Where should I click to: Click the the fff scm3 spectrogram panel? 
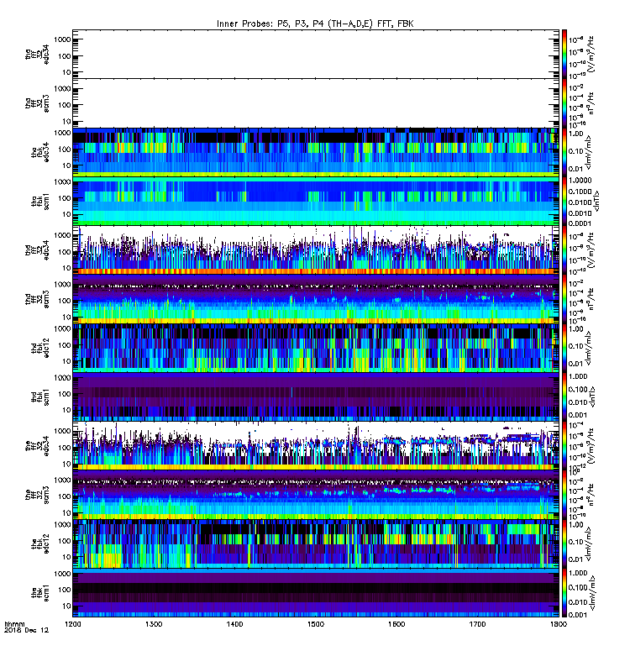[x=316, y=495]
